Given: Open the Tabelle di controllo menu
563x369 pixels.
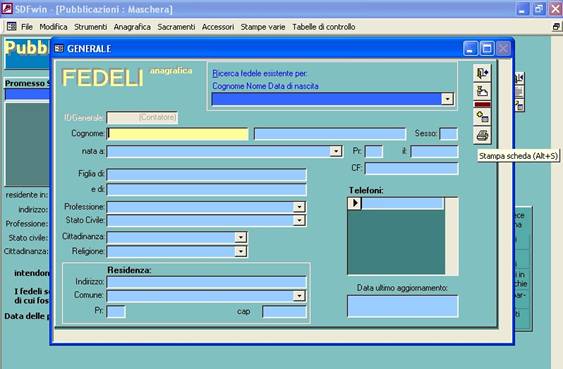Looking at the screenshot, I should tap(324, 27).
